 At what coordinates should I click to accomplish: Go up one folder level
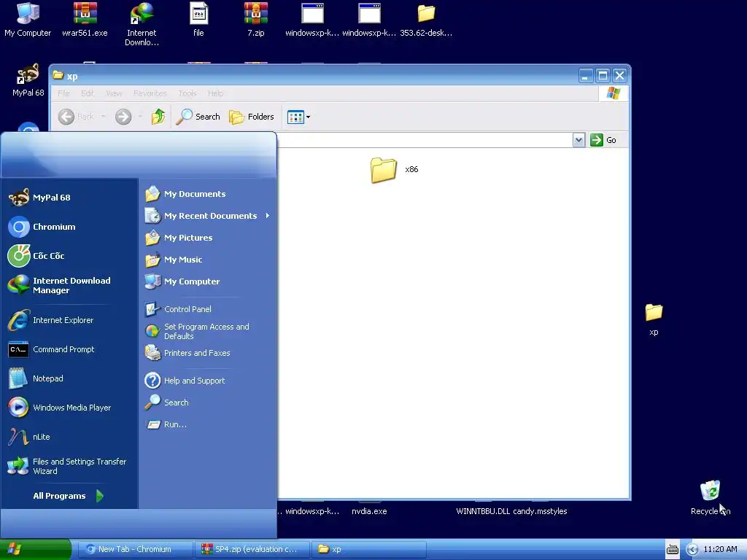pyautogui.click(x=158, y=117)
